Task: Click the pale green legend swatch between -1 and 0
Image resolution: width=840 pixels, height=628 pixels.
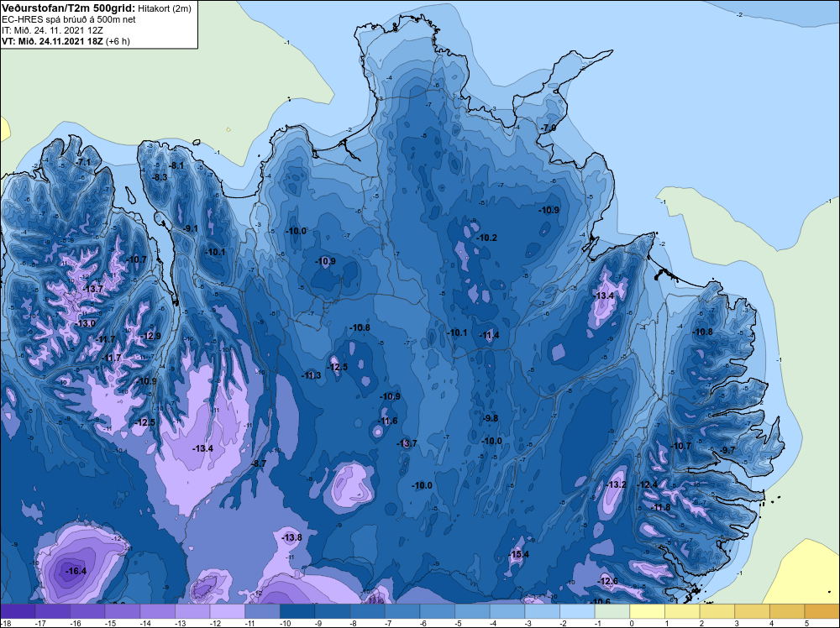Action: (x=612, y=611)
